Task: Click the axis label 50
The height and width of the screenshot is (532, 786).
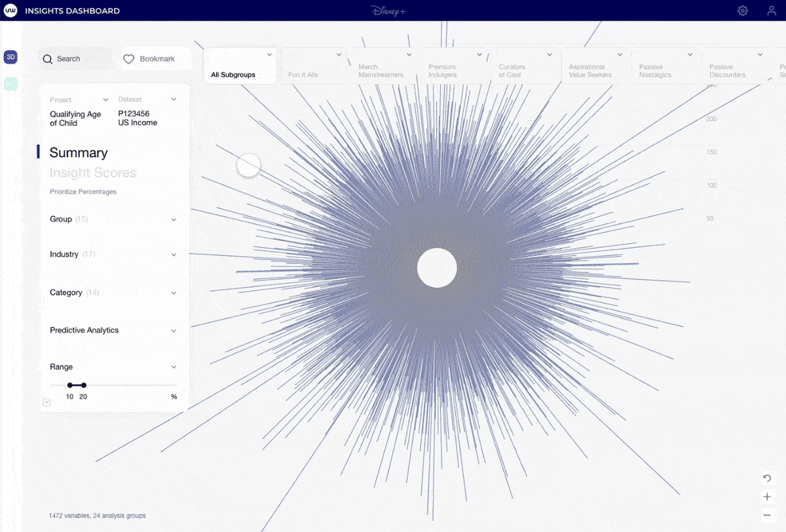Action: (x=710, y=219)
